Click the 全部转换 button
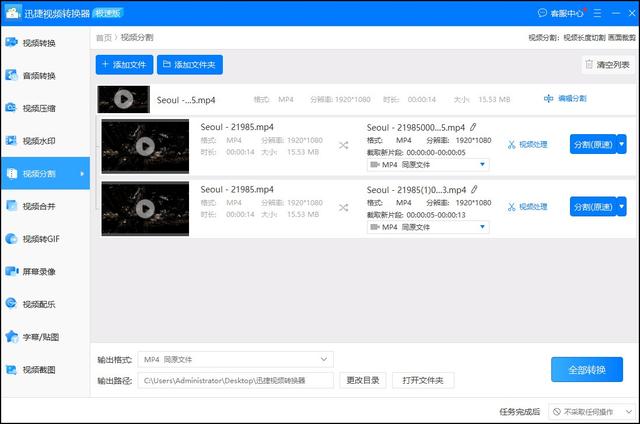 586,369
